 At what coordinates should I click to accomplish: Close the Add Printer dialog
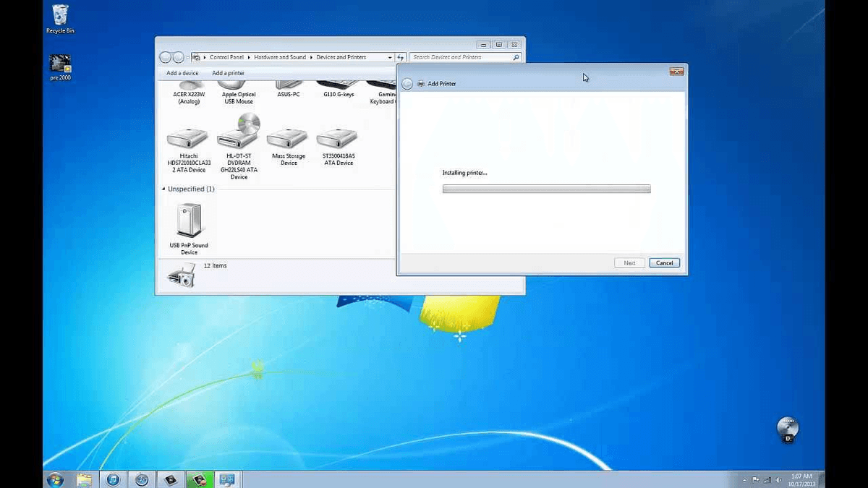(677, 72)
